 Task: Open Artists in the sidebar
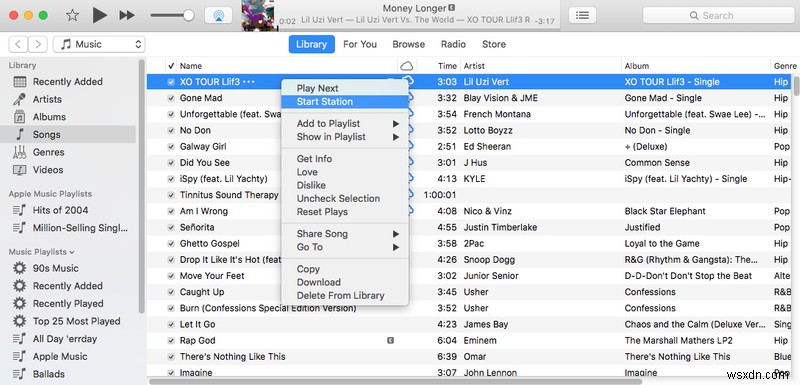pos(47,99)
